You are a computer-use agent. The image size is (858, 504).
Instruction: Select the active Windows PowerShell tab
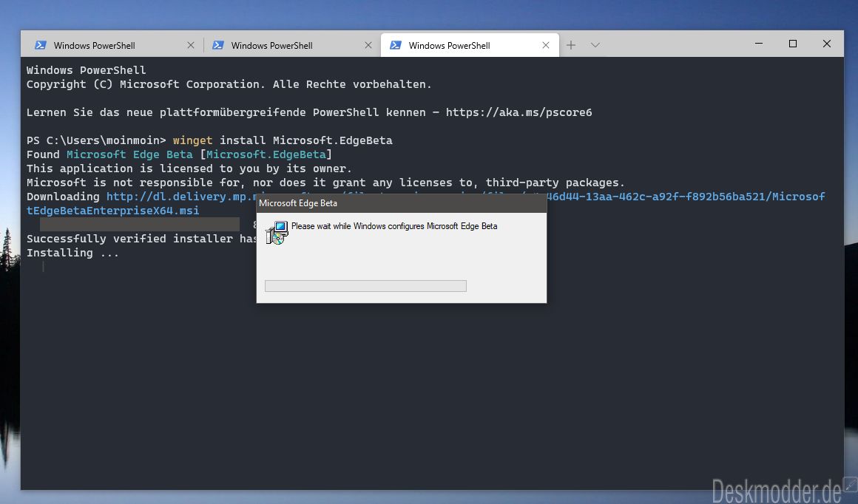[470, 45]
